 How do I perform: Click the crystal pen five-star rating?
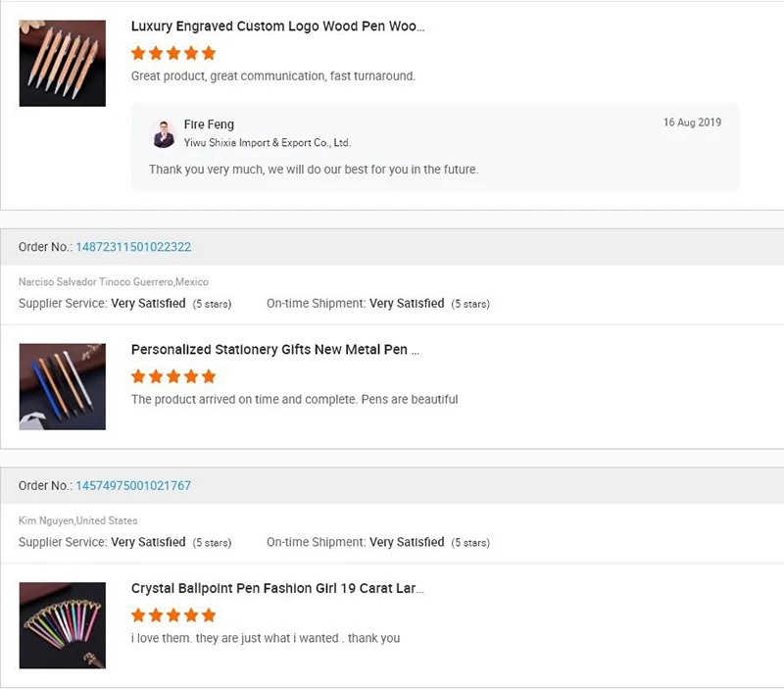point(173,615)
